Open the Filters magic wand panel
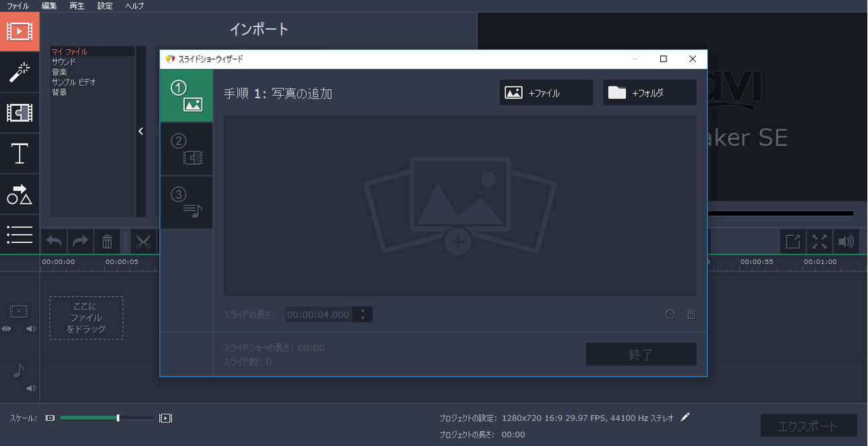 point(20,72)
